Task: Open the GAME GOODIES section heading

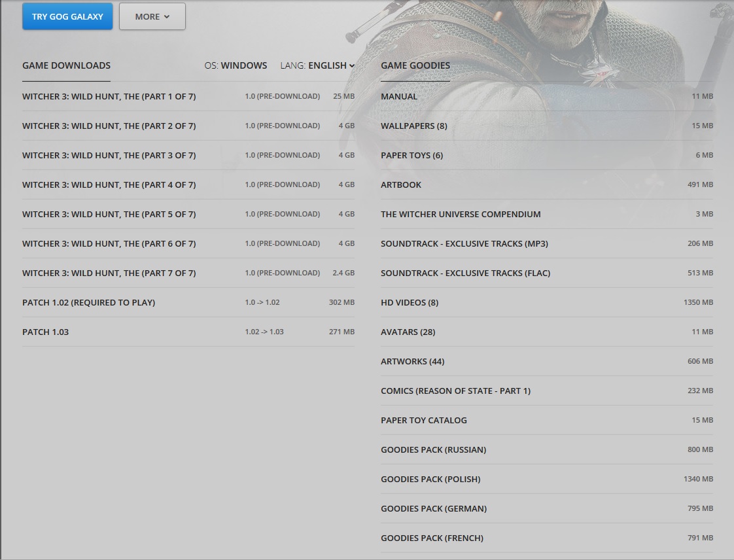Action: pyautogui.click(x=415, y=65)
